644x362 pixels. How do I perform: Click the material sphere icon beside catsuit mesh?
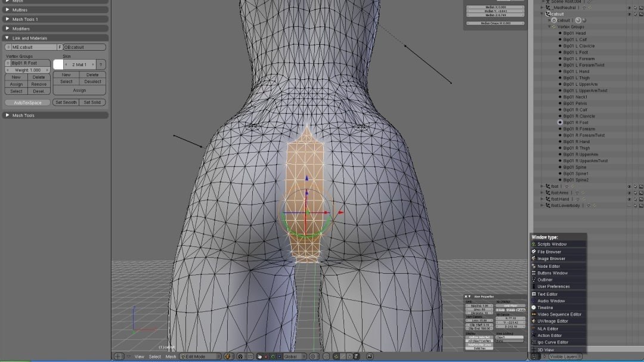coord(578,20)
